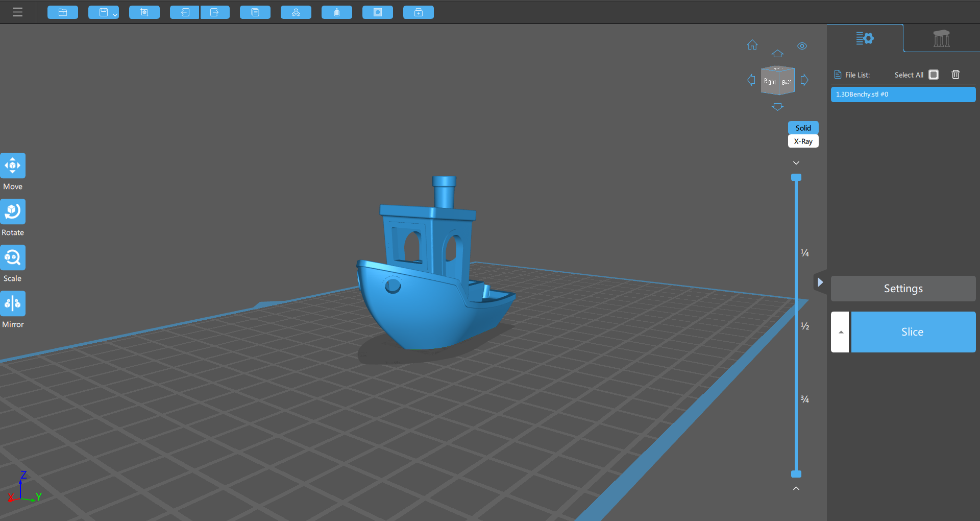Click the Right face of view cube
The image size is (980, 521).
pos(770,82)
